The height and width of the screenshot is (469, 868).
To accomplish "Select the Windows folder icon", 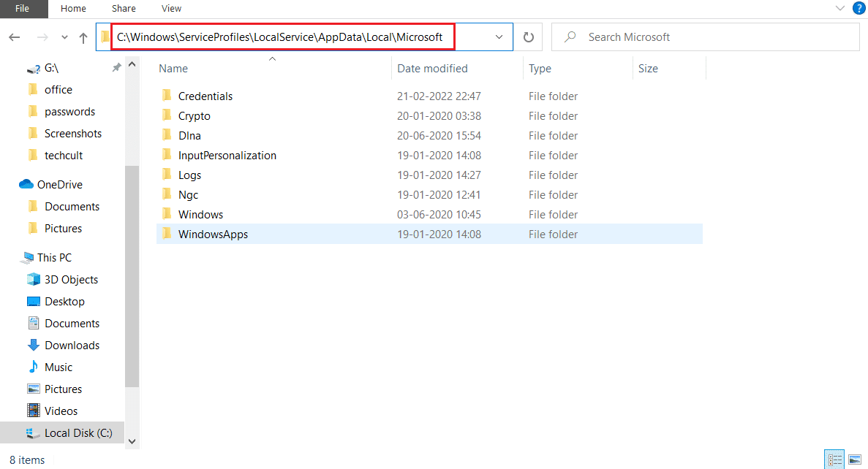I will pos(167,215).
